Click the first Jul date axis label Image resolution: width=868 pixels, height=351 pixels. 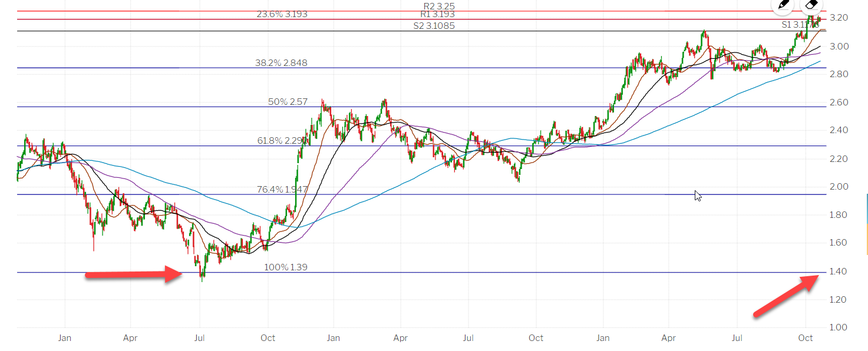click(x=200, y=338)
